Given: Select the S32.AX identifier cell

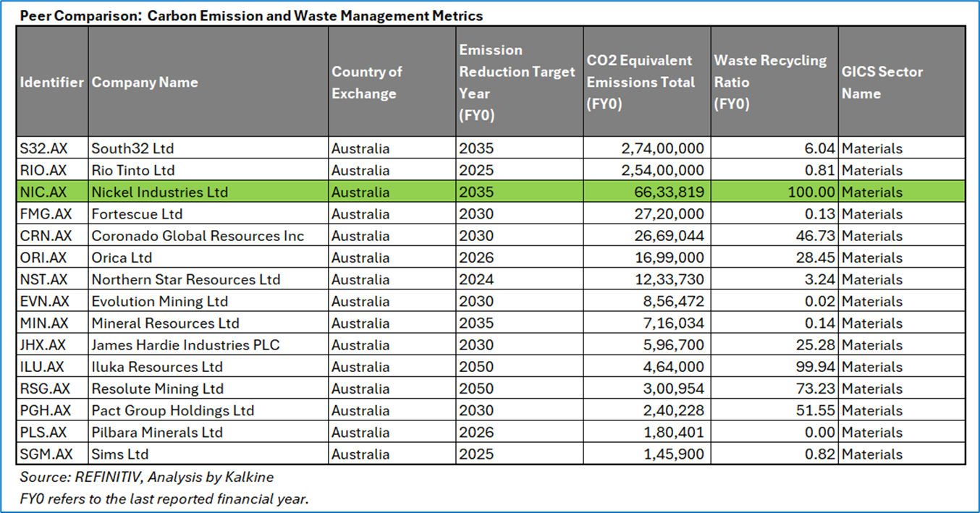Looking at the screenshot, I should click(43, 148).
